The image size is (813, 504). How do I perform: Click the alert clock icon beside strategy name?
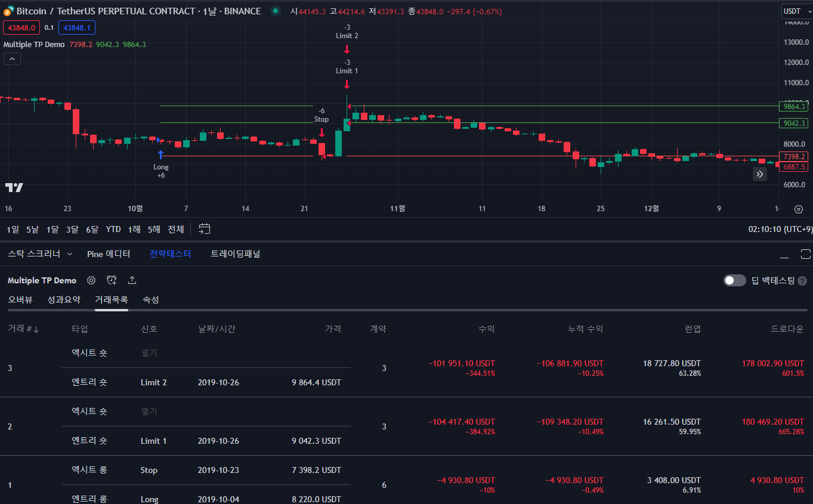click(112, 280)
